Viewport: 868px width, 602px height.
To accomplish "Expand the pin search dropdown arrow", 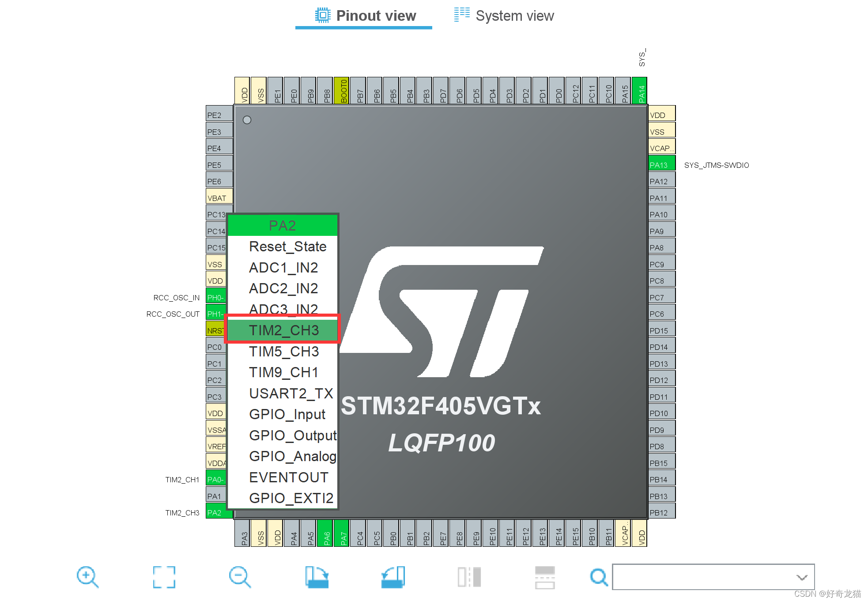I will point(801,577).
